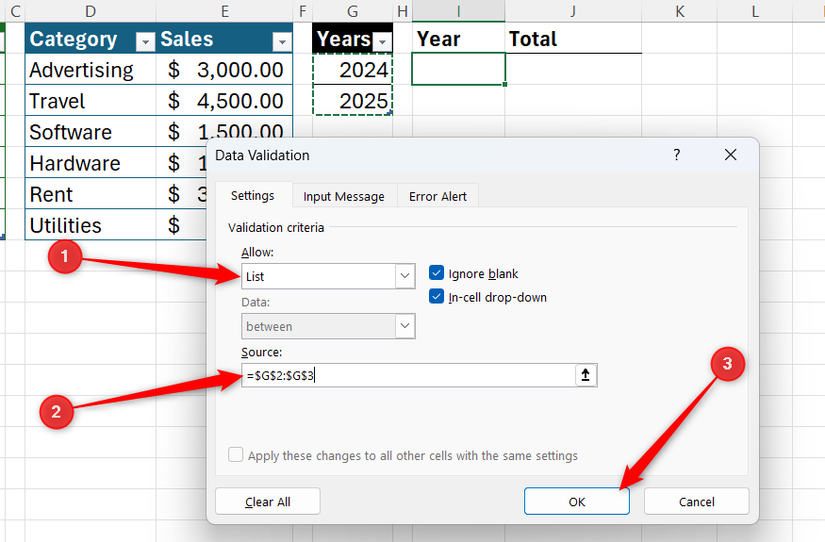
Task: Switch to the Error Alert tab
Action: coord(438,196)
